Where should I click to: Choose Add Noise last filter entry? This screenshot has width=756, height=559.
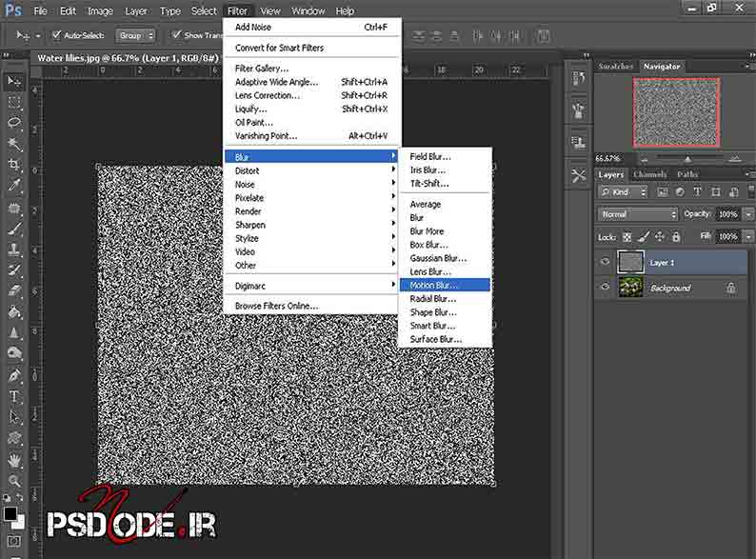[x=311, y=27]
